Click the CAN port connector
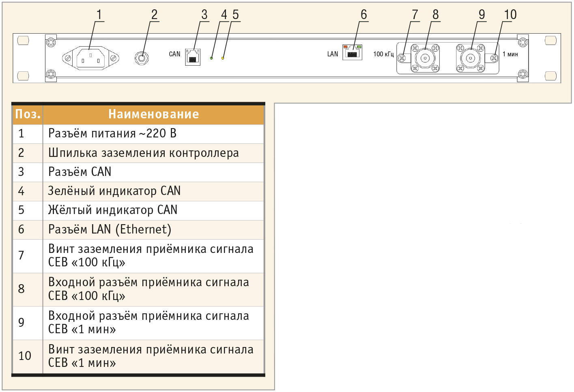The height and width of the screenshot is (392, 574). click(x=193, y=57)
